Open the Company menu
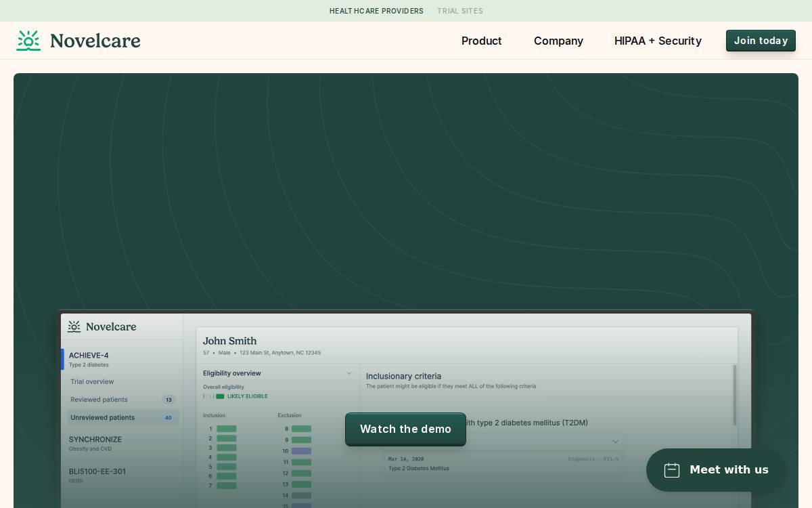This screenshot has width=812, height=508. pos(558,41)
